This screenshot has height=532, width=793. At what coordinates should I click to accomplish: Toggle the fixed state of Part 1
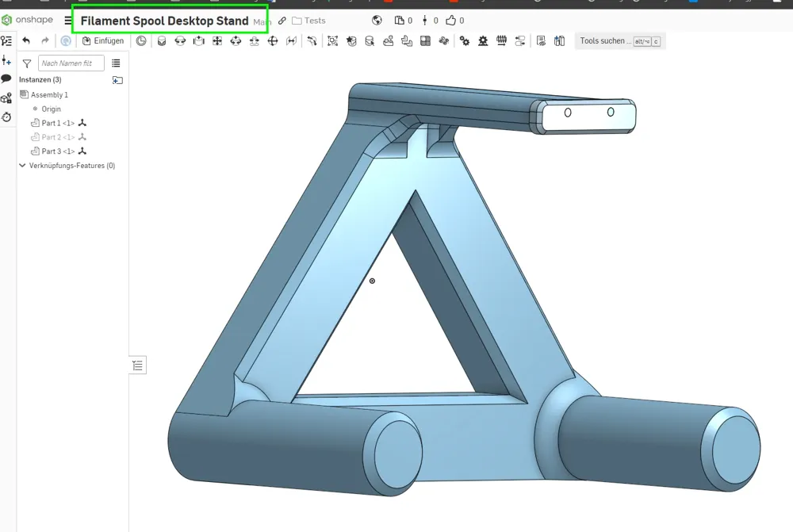[82, 123]
